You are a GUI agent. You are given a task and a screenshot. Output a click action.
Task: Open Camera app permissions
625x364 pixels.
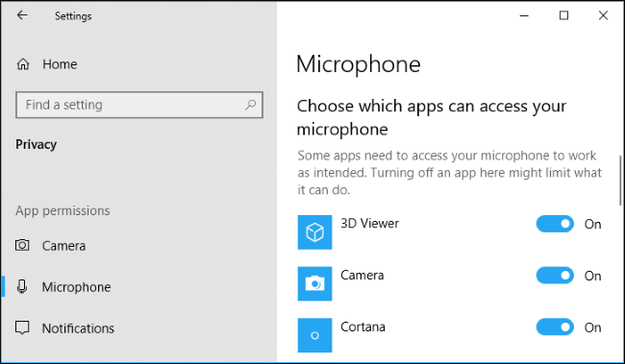(63, 246)
